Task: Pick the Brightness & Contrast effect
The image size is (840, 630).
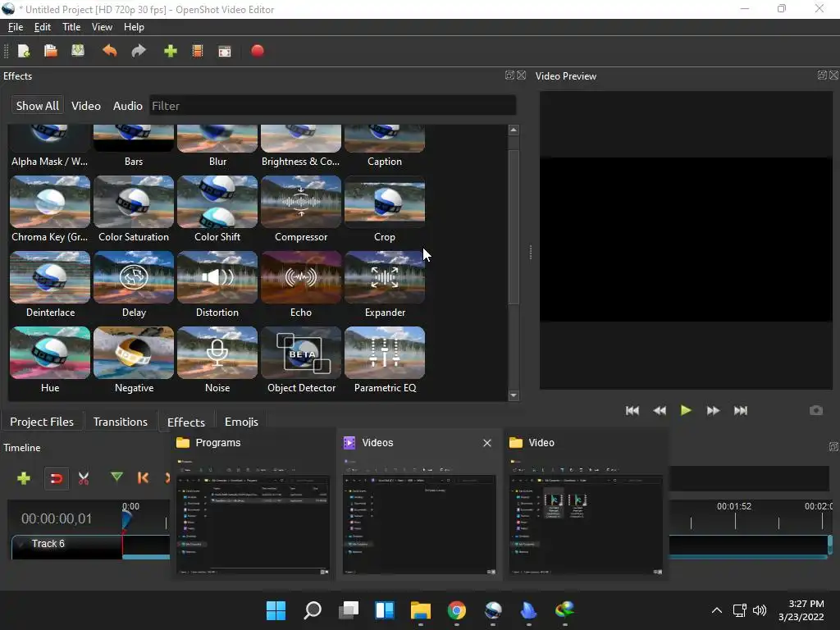Action: click(300, 146)
